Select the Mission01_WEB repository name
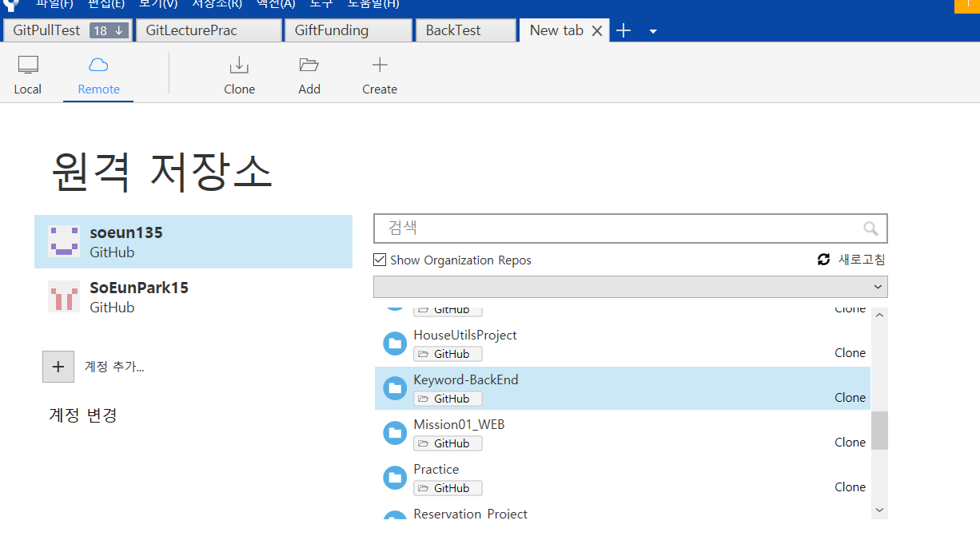This screenshot has width=980, height=560. (459, 424)
